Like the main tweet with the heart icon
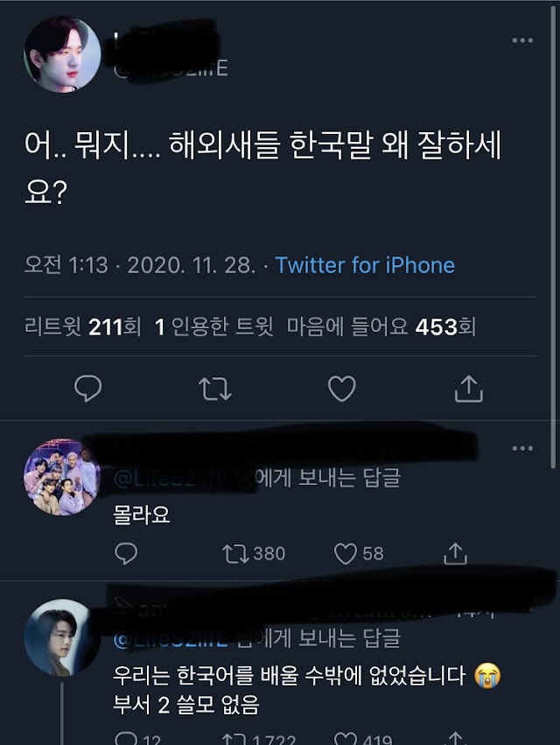The width and height of the screenshot is (560, 745). [x=342, y=389]
